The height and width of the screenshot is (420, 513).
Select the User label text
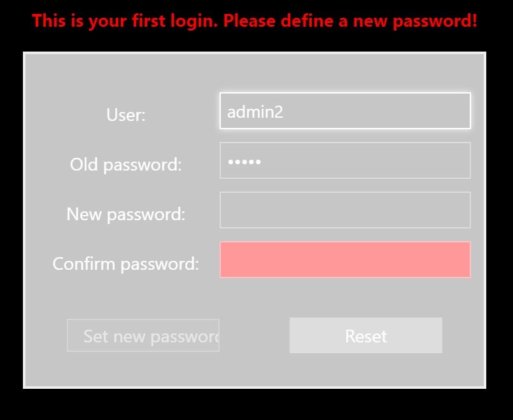coord(125,115)
